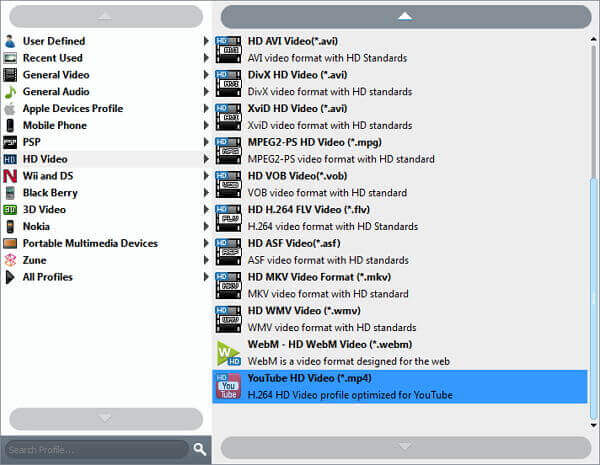Click the Nokia phone icon
600x465 pixels.
pos(10,226)
